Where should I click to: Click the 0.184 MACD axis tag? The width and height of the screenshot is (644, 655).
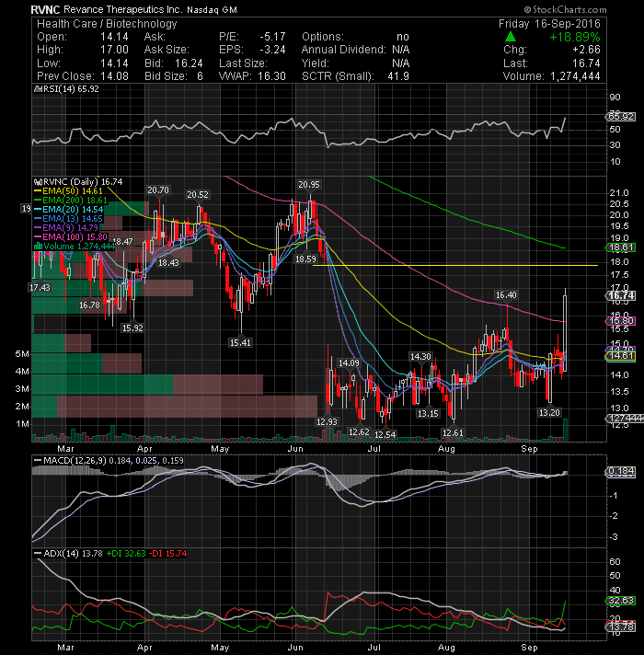click(x=621, y=471)
